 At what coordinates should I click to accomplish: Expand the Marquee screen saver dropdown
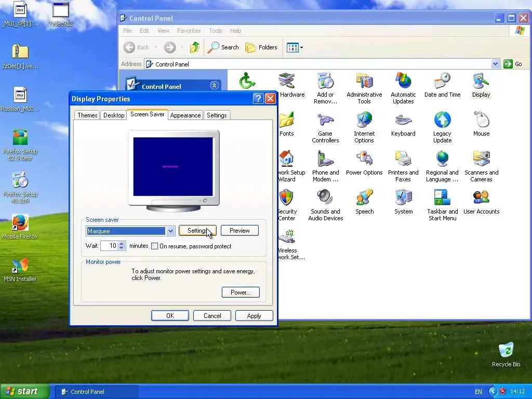170,231
